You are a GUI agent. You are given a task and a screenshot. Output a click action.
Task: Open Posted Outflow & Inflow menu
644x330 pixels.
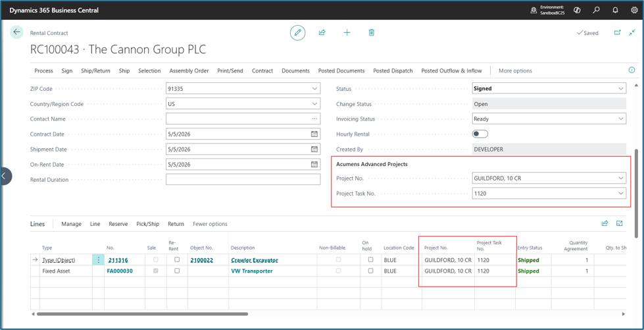(451, 70)
